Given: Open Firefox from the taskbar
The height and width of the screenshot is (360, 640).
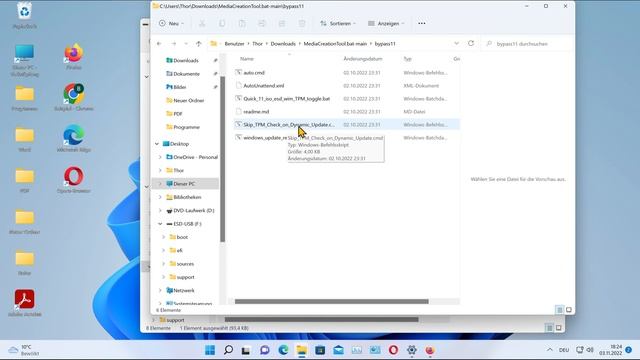Looking at the screenshot, I should tap(430, 350).
